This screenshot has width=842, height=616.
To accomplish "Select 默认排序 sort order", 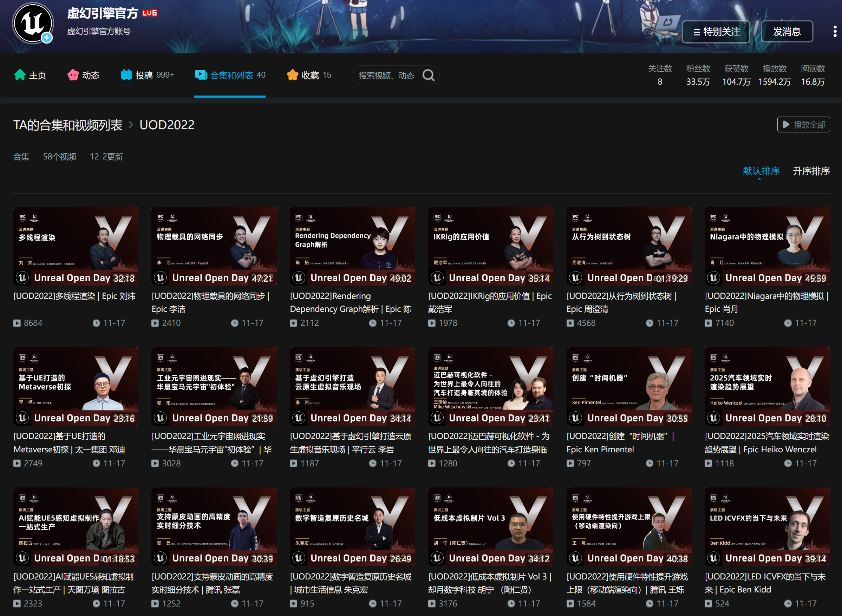I will [761, 171].
